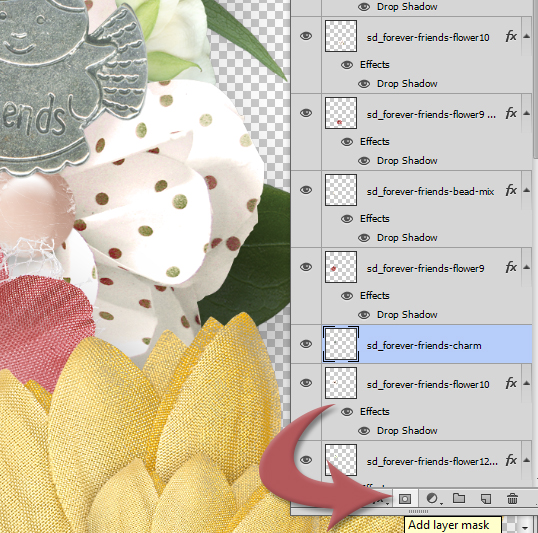Click fx icon on bottom sd_forever-friends-flower10 layer
The height and width of the screenshot is (533, 538).
coord(511,383)
